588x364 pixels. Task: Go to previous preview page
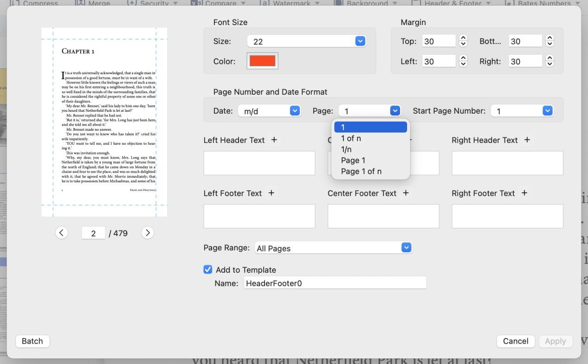[62, 233]
